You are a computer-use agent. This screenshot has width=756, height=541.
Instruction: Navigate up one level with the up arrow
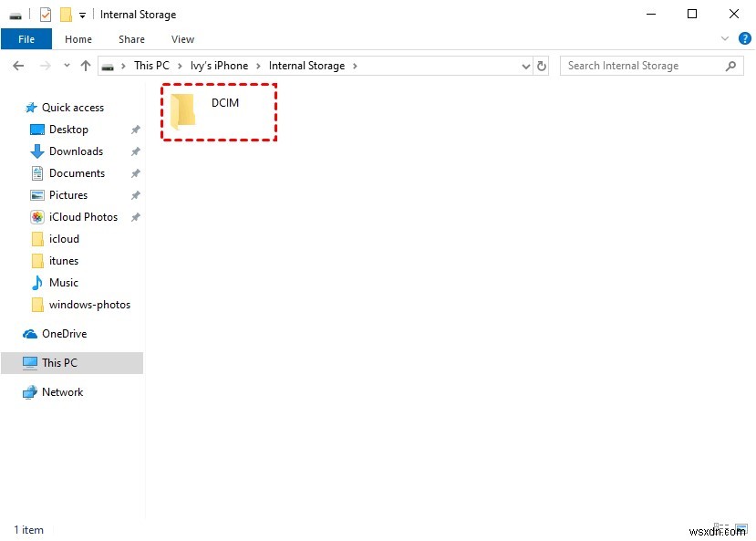point(86,65)
